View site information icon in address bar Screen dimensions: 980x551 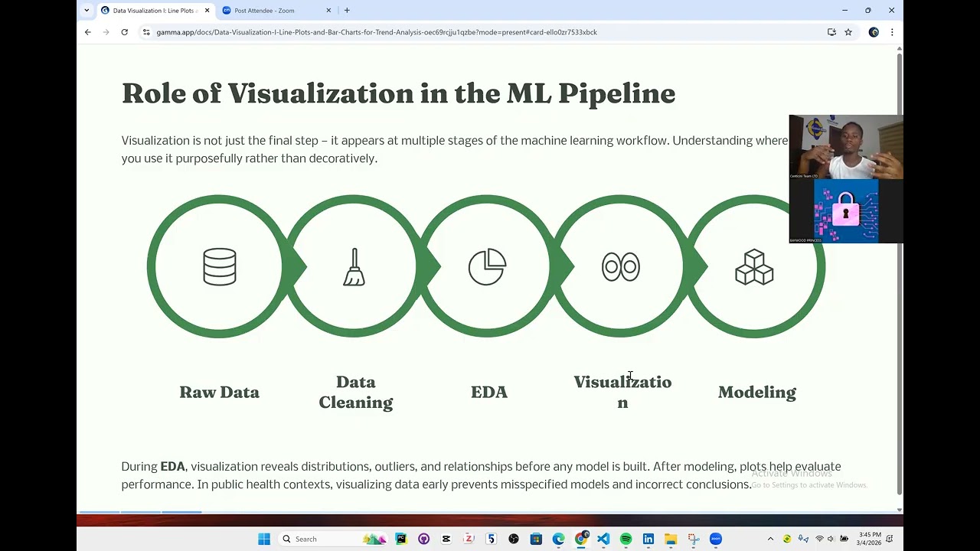146,32
